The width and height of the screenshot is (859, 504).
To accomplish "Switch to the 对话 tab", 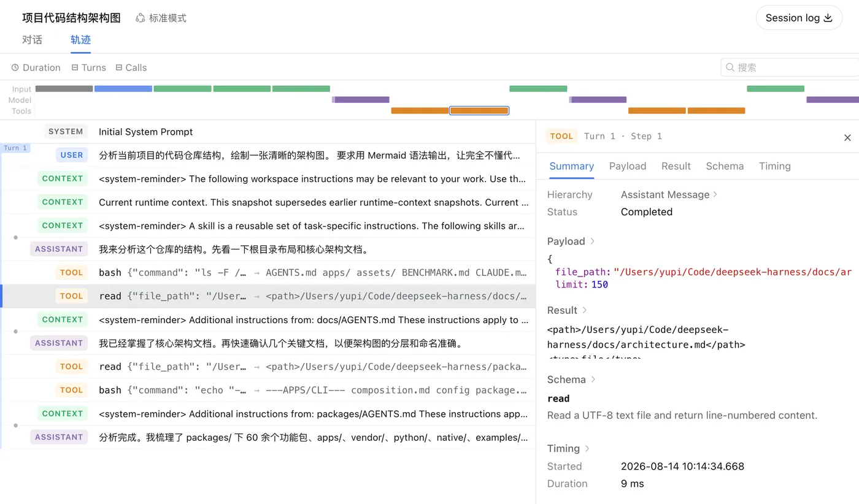I will (x=32, y=40).
